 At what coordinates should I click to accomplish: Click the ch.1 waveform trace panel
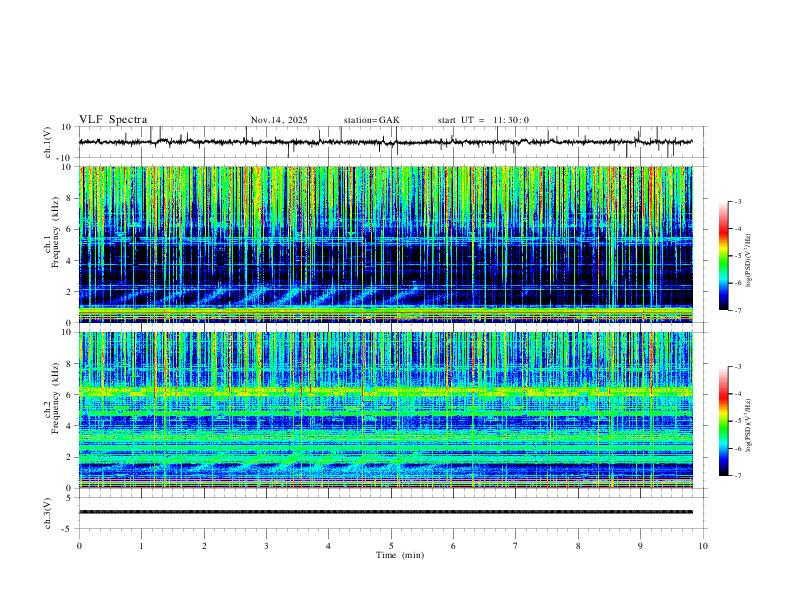tap(393, 142)
